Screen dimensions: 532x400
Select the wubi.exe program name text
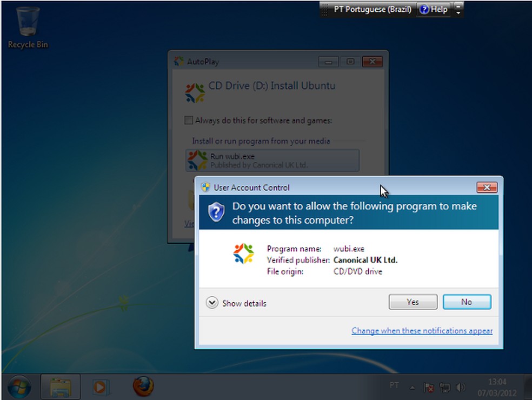click(x=349, y=249)
